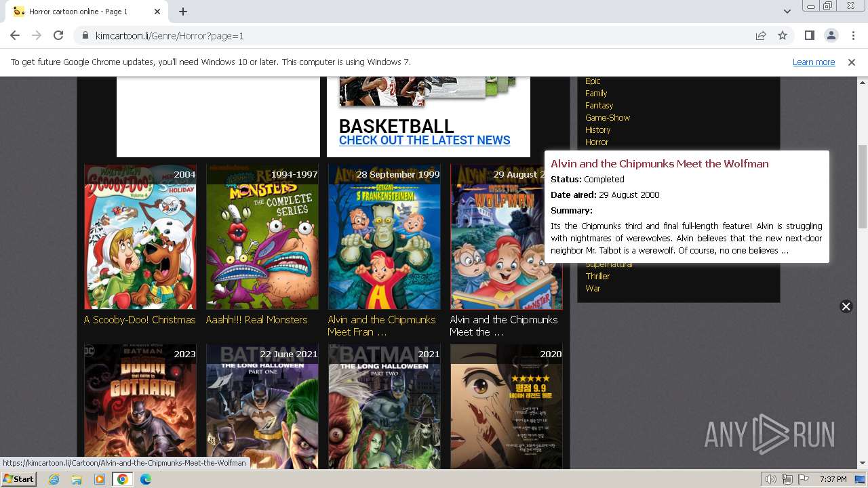Image resolution: width=868 pixels, height=488 pixels.
Task: Close the Horror cartoon online tab
Action: point(157,12)
